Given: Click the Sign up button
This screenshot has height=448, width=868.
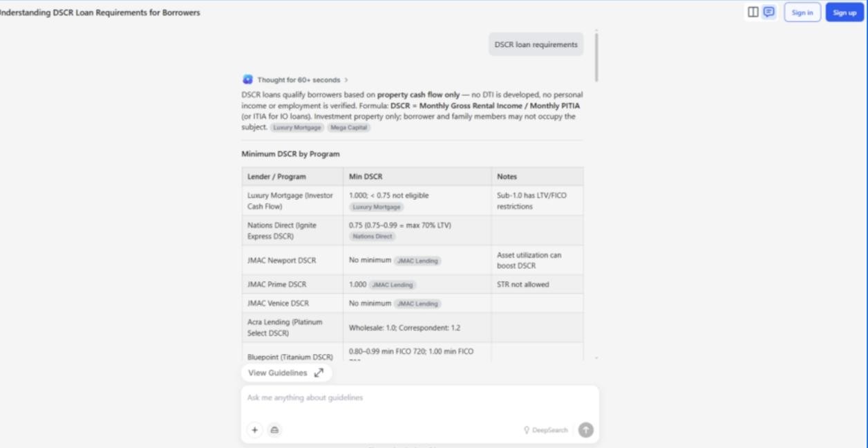Looking at the screenshot, I should click(845, 12).
